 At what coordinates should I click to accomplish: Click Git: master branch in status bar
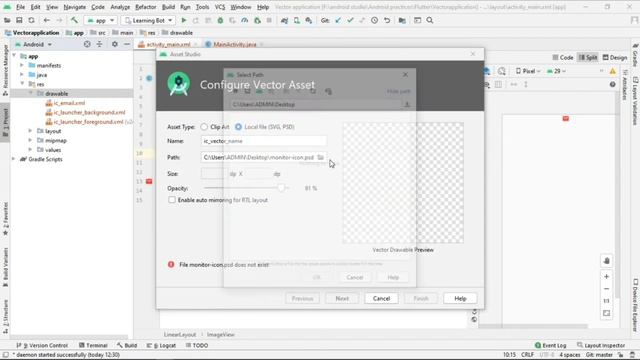point(600,355)
